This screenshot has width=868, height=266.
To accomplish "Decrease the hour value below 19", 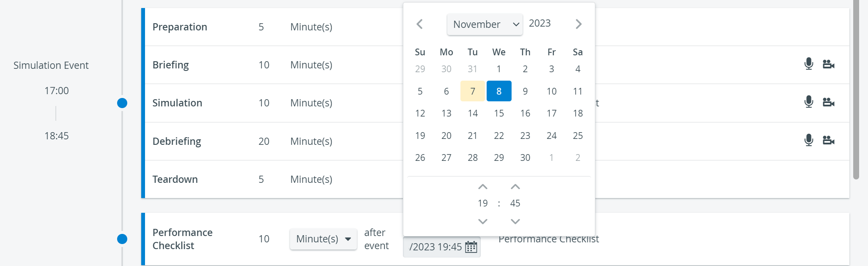I will 483,221.
